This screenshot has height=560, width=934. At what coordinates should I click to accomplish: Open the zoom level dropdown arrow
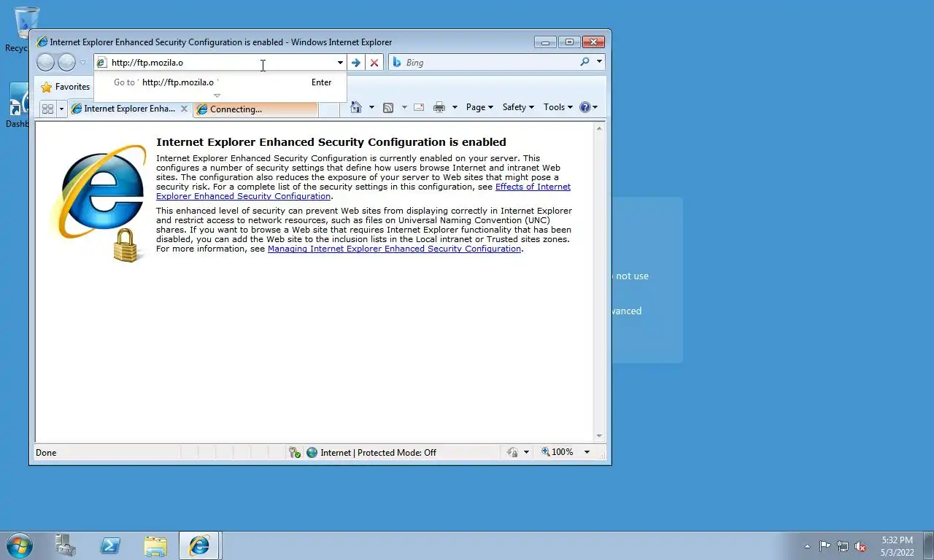[587, 452]
